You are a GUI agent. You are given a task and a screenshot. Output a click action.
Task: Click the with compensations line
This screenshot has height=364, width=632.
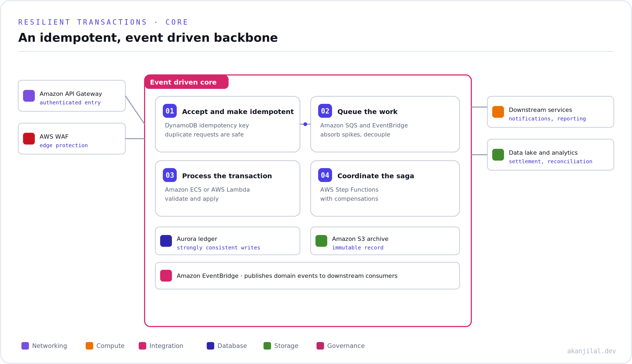[x=349, y=199]
